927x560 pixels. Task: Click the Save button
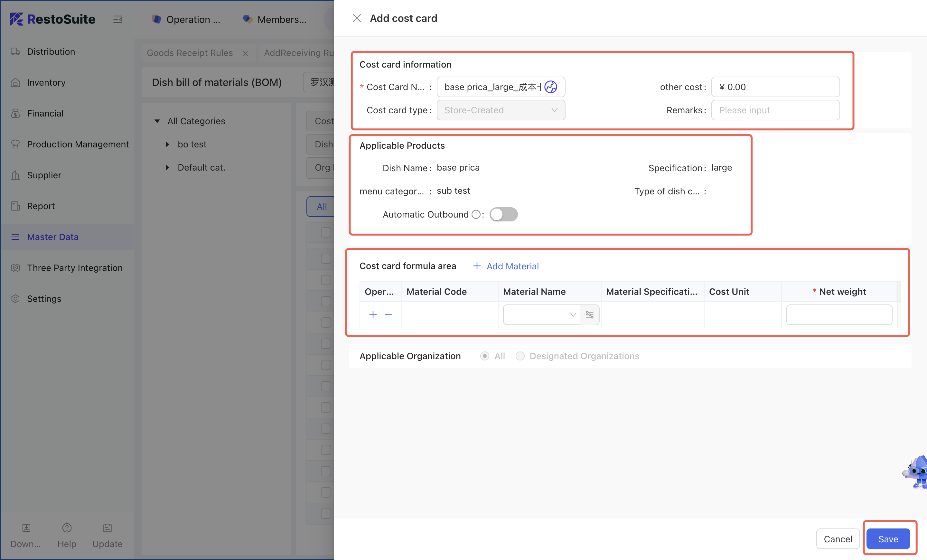888,538
